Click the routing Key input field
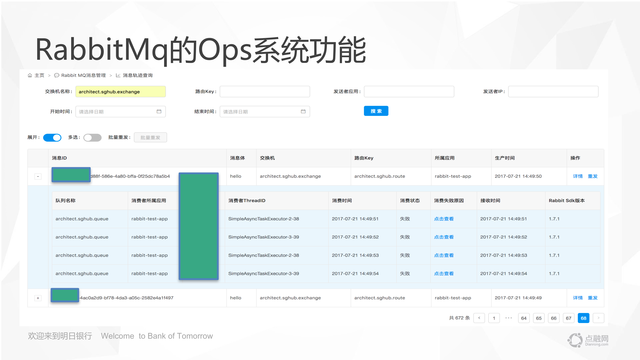This screenshot has width=640, height=360. 264,91
